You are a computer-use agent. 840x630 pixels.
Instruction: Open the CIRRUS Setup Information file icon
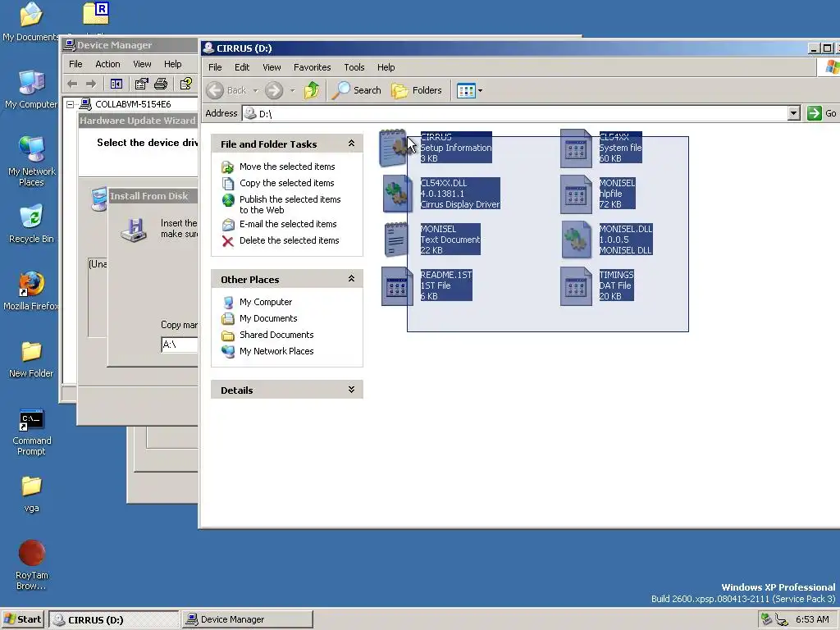coord(395,148)
